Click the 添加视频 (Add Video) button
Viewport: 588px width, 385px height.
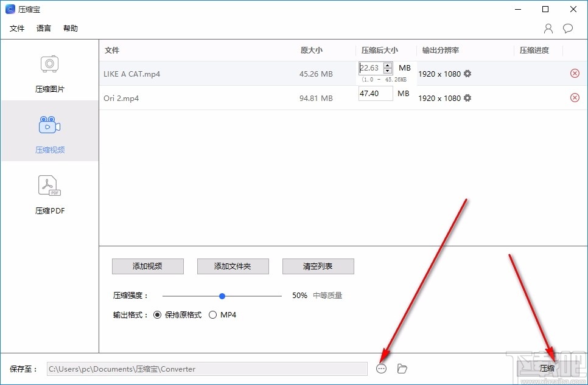coord(147,266)
